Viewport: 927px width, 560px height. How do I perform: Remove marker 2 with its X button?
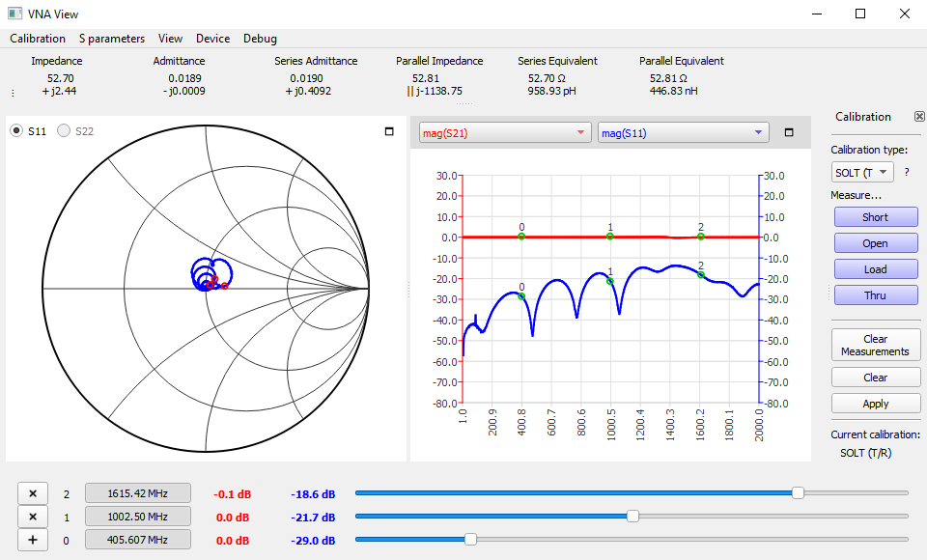(33, 493)
